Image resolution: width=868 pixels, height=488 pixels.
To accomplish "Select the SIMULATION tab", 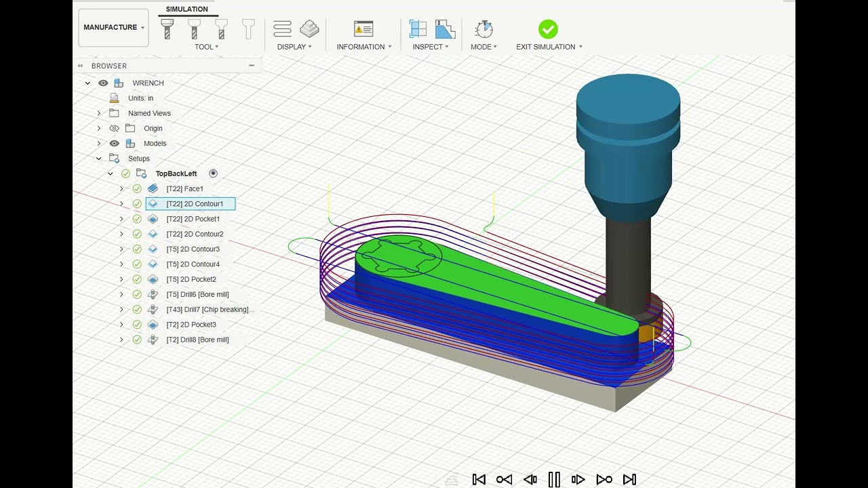I will 187,9.
